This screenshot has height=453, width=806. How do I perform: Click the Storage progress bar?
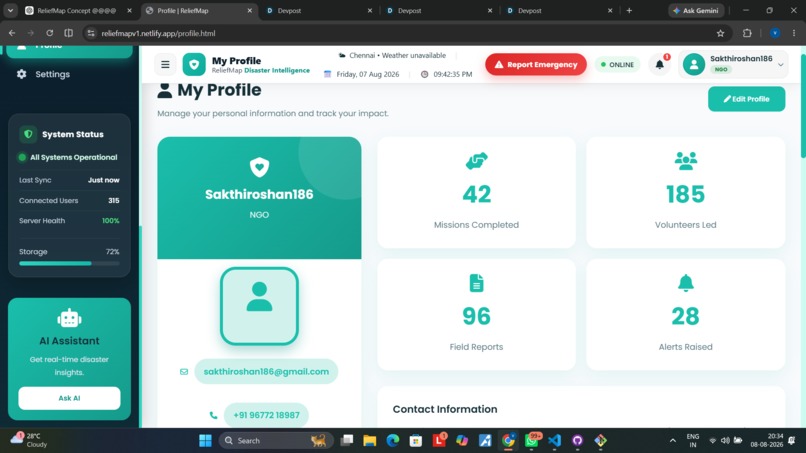69,263
